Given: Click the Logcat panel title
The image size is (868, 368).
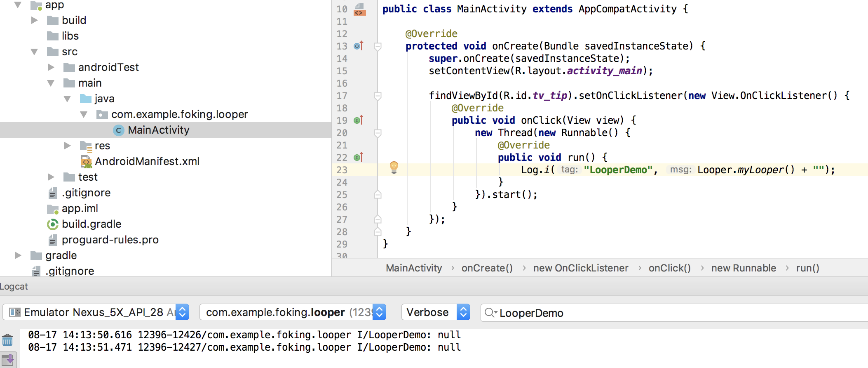Looking at the screenshot, I should tap(14, 286).
